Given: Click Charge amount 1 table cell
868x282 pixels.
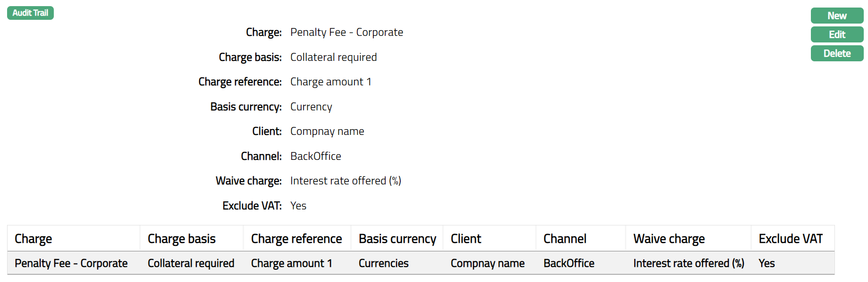Looking at the screenshot, I should pyautogui.click(x=291, y=263).
